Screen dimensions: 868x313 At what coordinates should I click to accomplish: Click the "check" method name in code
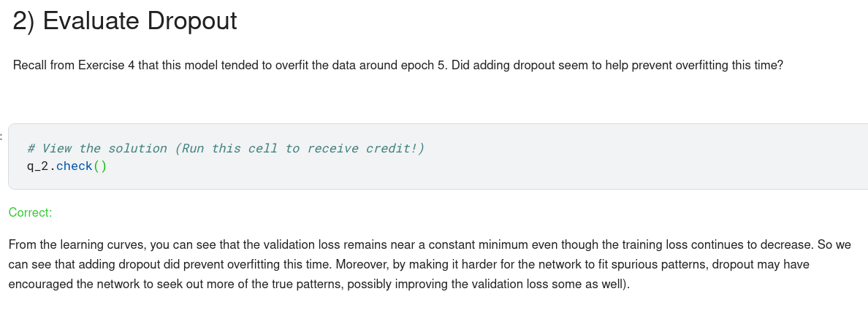pos(74,166)
